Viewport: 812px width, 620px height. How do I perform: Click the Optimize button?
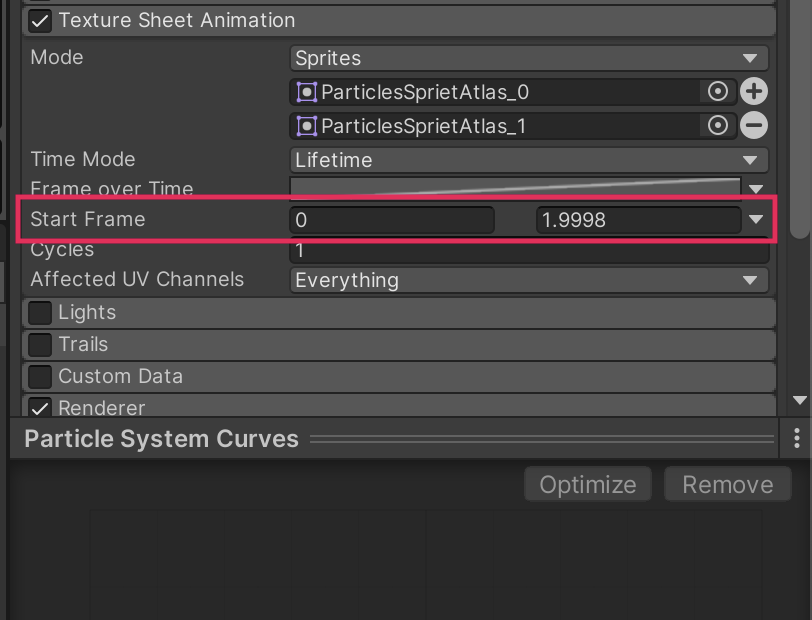(x=587, y=485)
